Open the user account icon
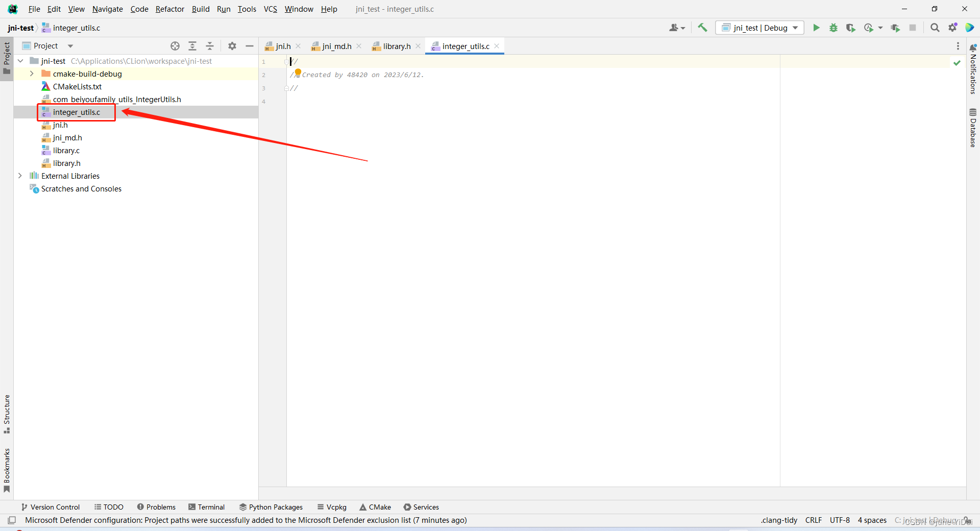This screenshot has width=980, height=531. point(674,28)
